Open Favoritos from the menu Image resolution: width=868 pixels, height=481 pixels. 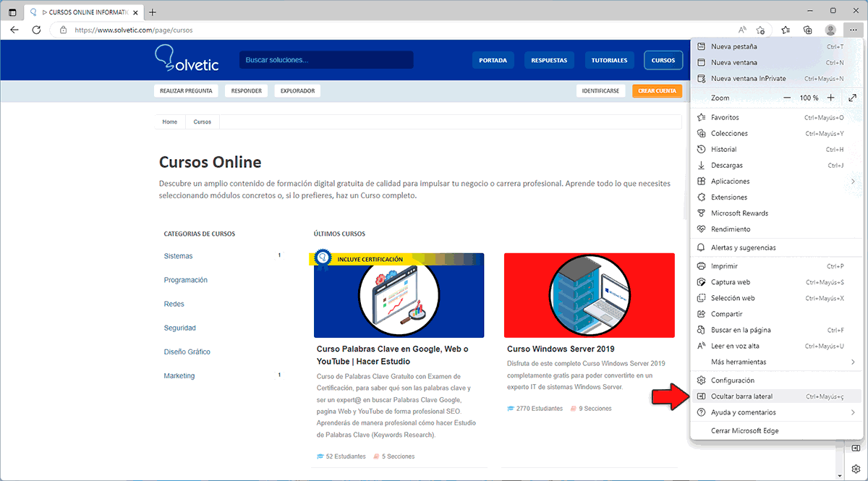coord(776,117)
